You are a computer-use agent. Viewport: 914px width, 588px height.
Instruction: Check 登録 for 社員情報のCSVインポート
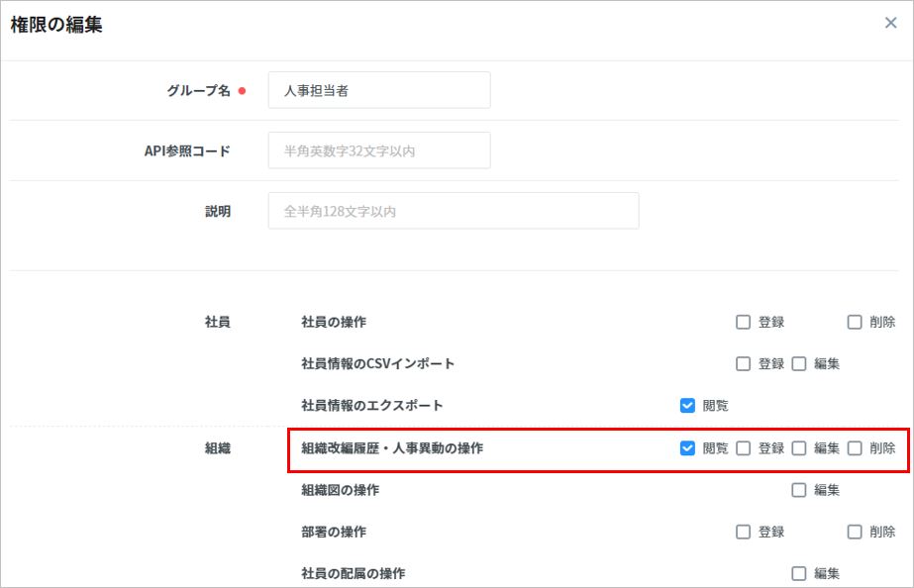pos(744,363)
